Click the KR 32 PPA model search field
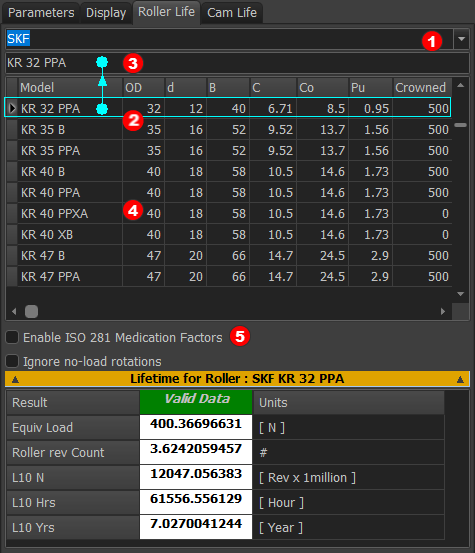 point(237,63)
